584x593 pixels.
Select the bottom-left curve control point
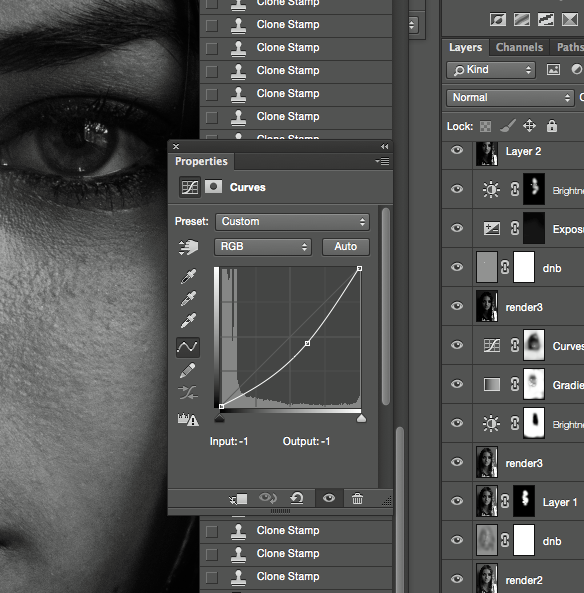[x=222, y=406]
